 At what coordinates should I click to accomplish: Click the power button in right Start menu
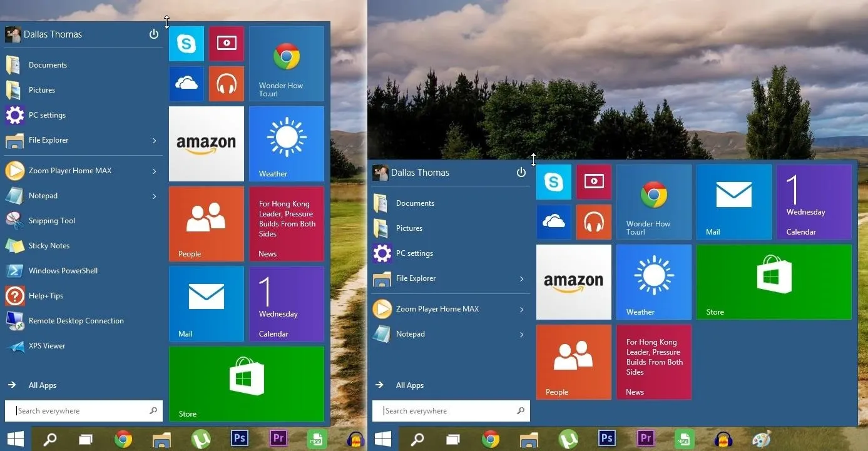521,173
